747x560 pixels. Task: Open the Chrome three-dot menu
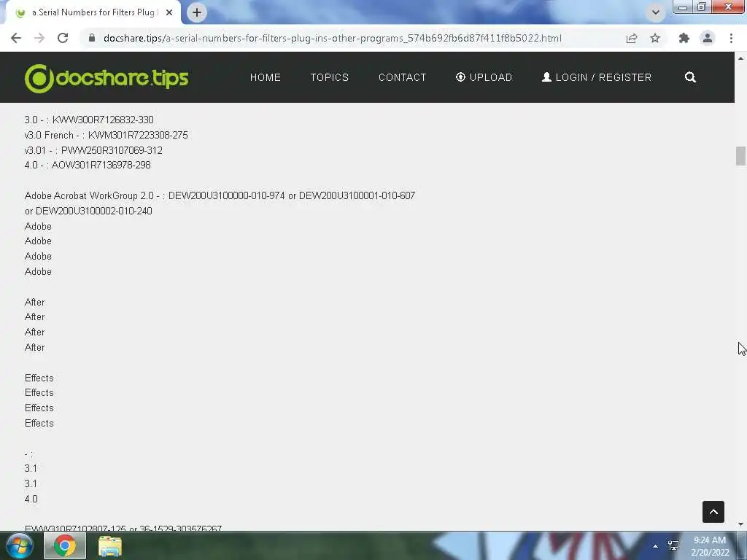(731, 38)
